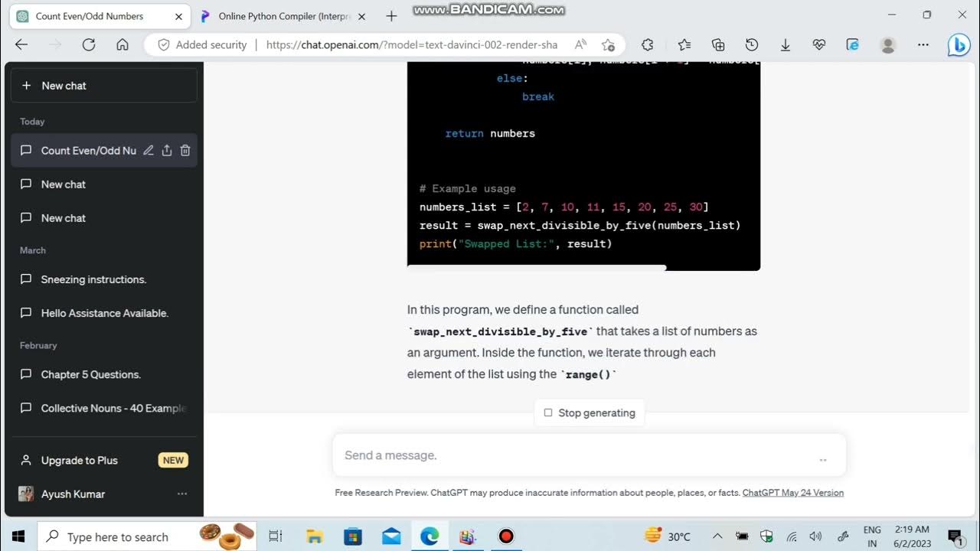Open Mail app from taskbar
Image resolution: width=980 pixels, height=551 pixels.
tap(391, 536)
